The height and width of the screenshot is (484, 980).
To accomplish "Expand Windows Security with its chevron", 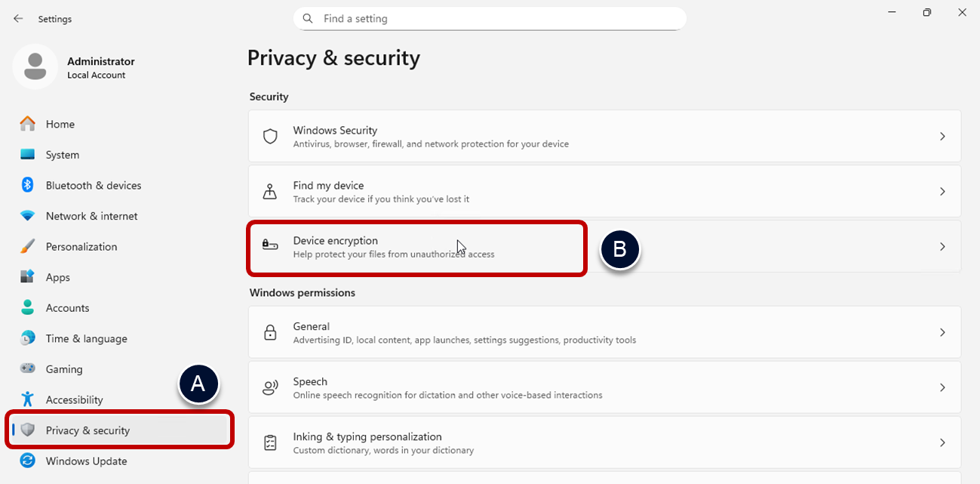I will click(942, 137).
